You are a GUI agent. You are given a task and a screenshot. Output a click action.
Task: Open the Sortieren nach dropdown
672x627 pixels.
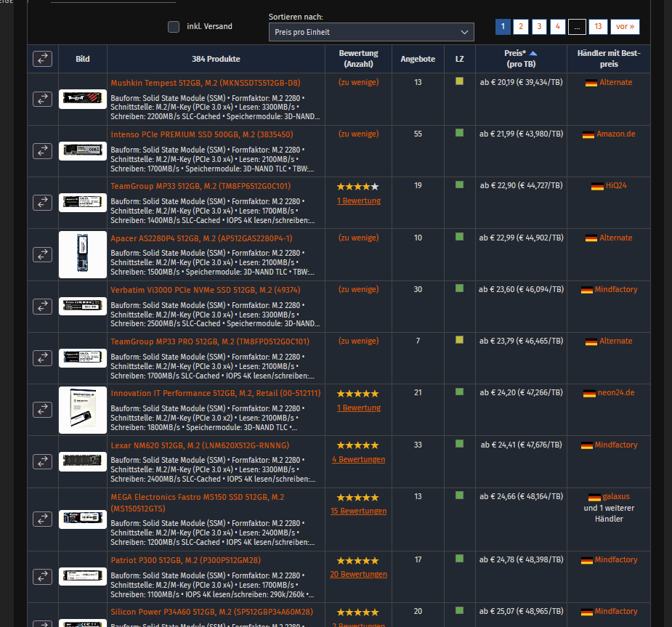click(x=371, y=32)
